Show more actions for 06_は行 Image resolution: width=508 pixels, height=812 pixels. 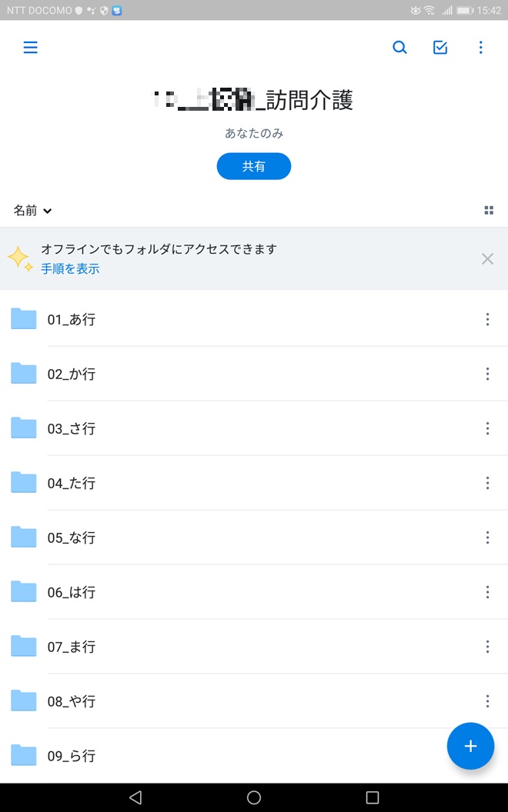[x=487, y=592]
